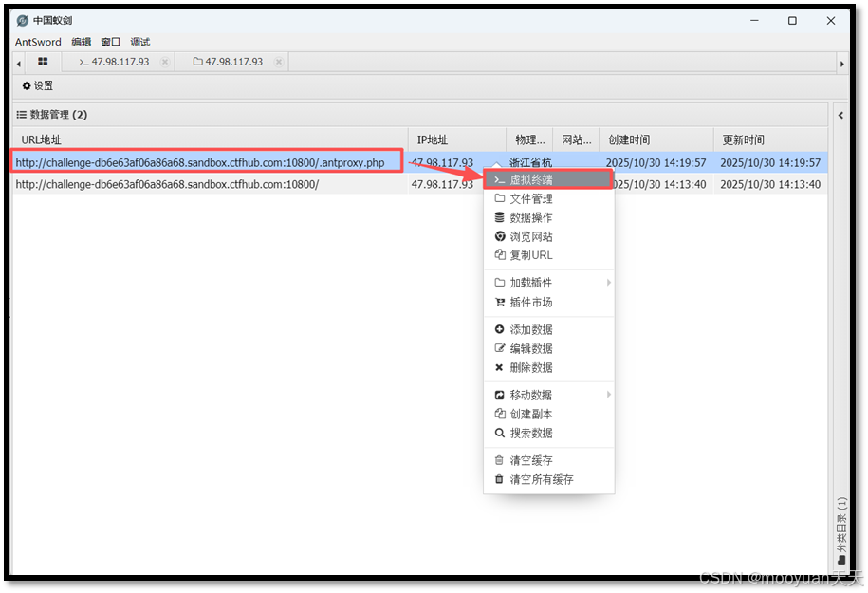Screen dimensions: 868x593
Task: Open the 加载插件 submenu
Action: point(548,283)
